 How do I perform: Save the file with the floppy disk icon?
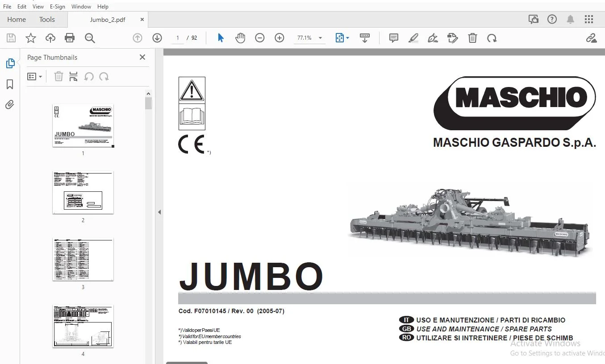11,38
